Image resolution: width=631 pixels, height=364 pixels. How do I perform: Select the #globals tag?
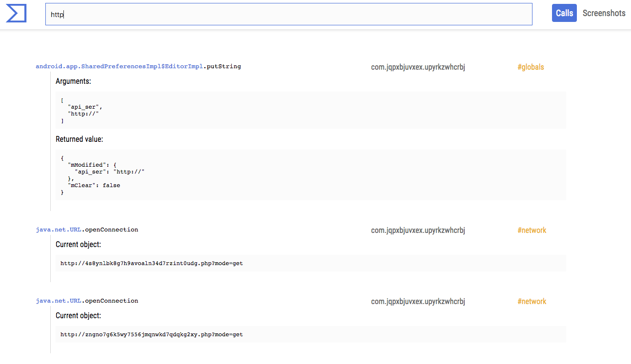(x=531, y=67)
